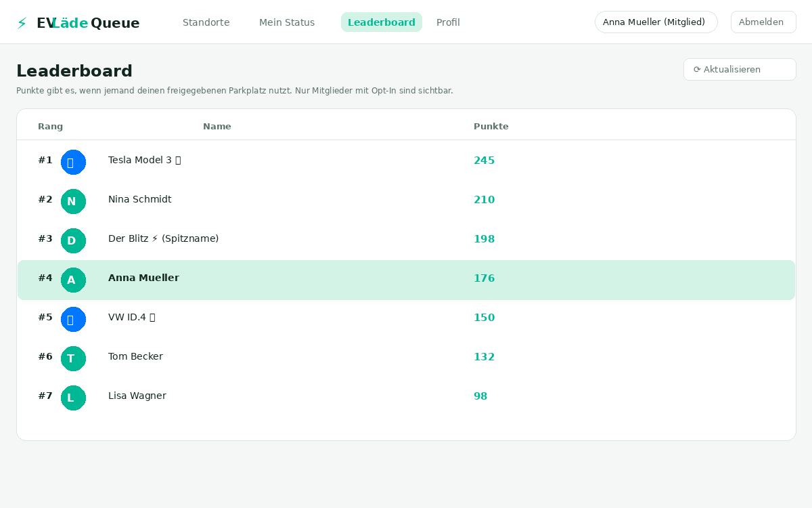Viewport: 812px width, 508px height.
Task: Click Nina Schmidt's N avatar
Action: pyautogui.click(x=73, y=201)
